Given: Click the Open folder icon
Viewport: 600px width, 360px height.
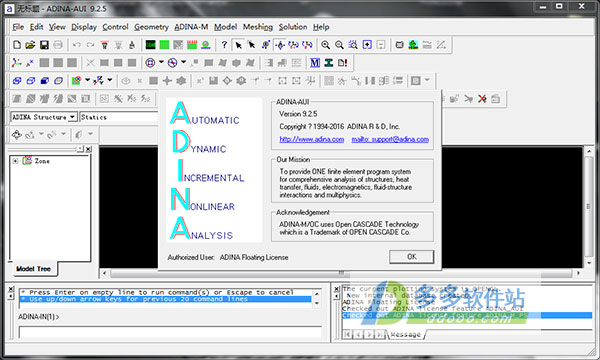Looking at the screenshot, I should point(30,45).
